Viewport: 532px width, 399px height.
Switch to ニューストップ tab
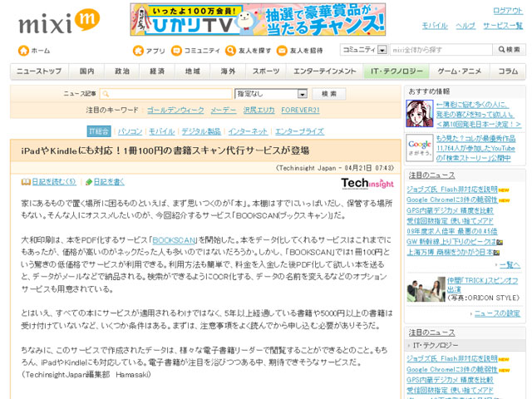pyautogui.click(x=39, y=71)
